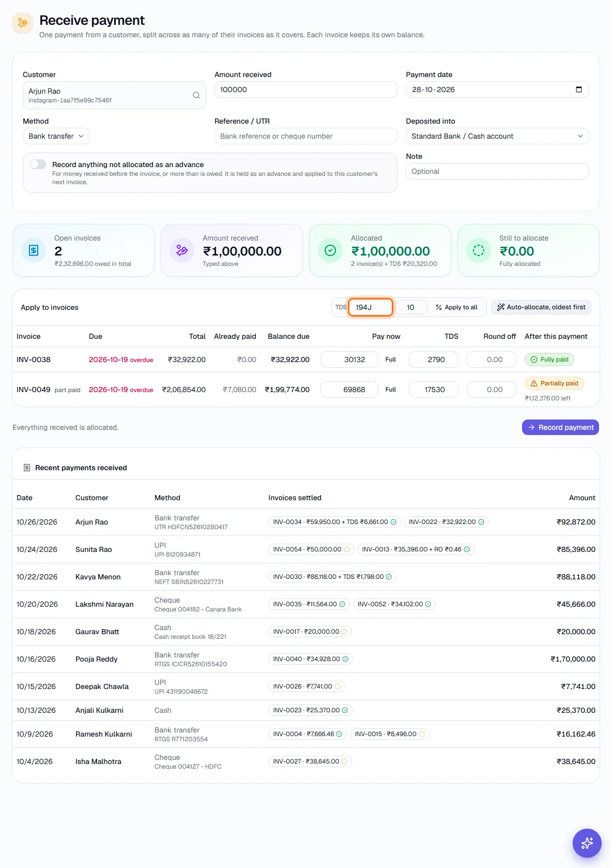Click the Ramesh Kulkarni customer cell

coord(104,734)
